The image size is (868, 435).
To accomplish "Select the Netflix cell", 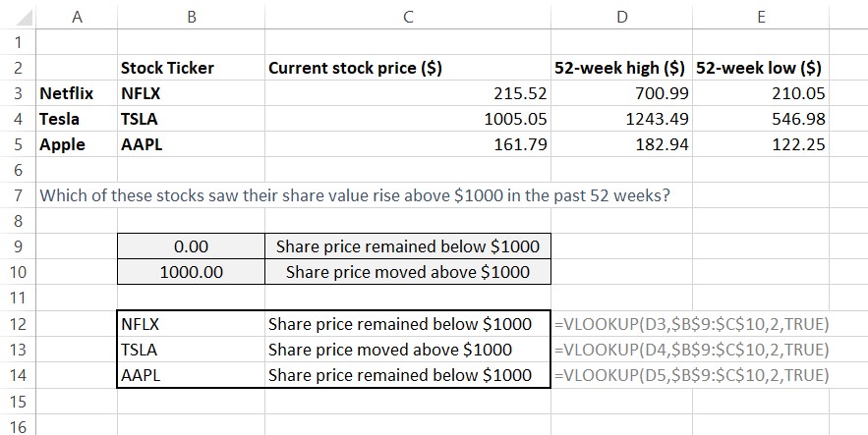I will 65,94.
